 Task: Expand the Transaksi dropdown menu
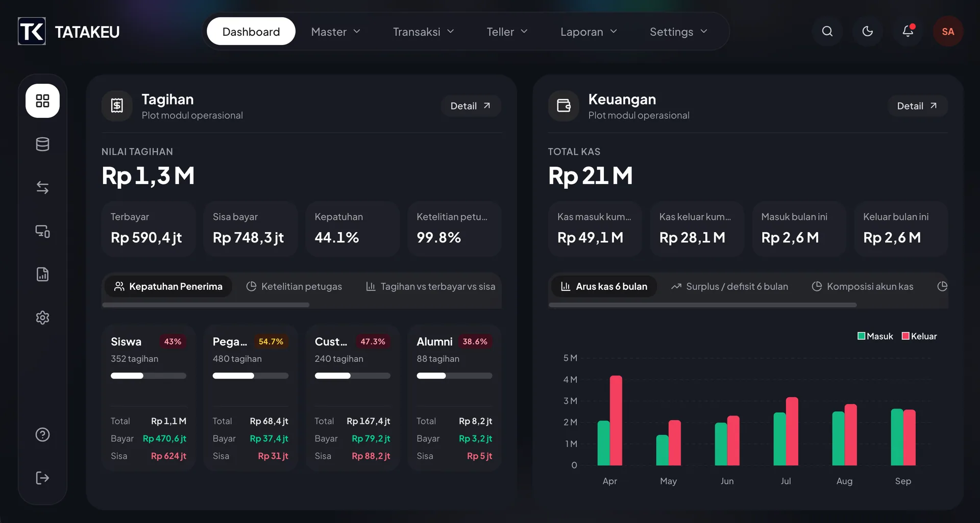pyautogui.click(x=423, y=32)
